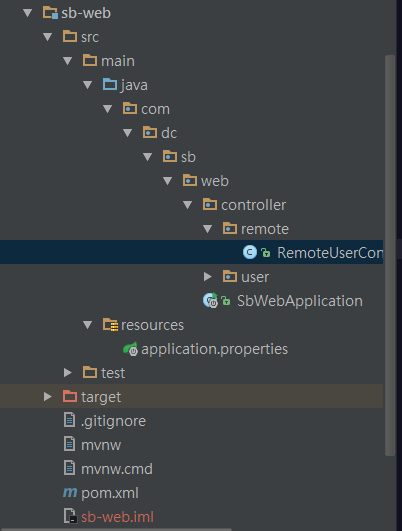
Task: Select the .gitignore file
Action: pyautogui.click(x=105, y=421)
